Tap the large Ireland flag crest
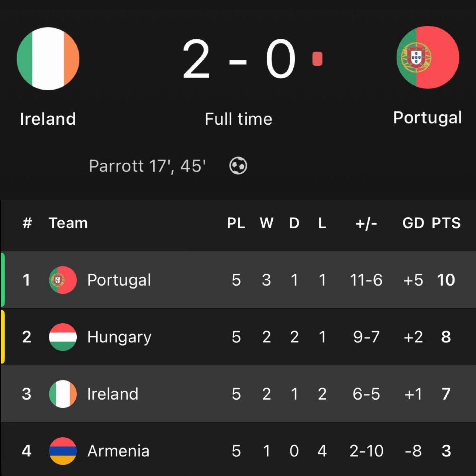Viewport: 476px width, 476px height. point(48,59)
